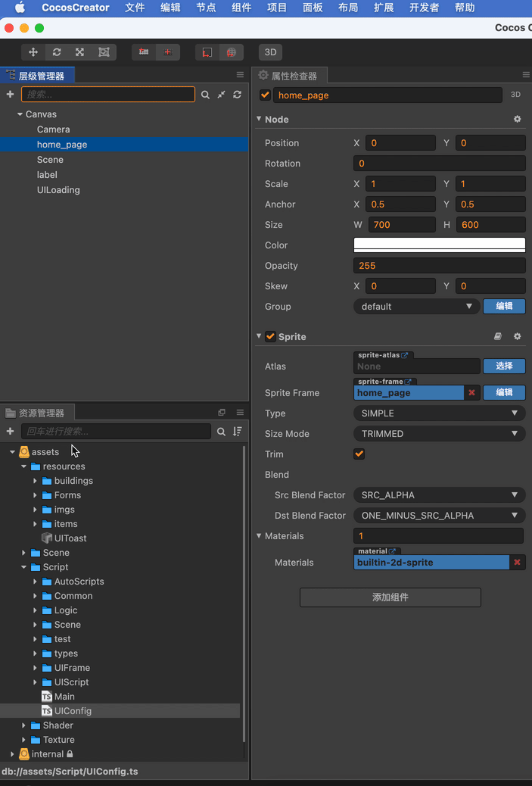This screenshot has width=532, height=786.
Task: Toggle the home_page node active checkbox
Action: pos(265,95)
